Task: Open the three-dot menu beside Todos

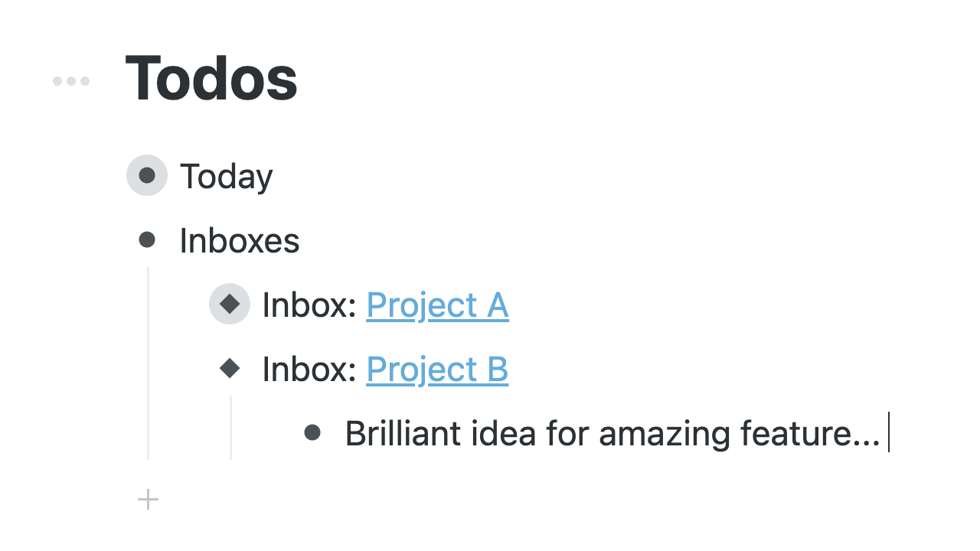Action: [71, 81]
